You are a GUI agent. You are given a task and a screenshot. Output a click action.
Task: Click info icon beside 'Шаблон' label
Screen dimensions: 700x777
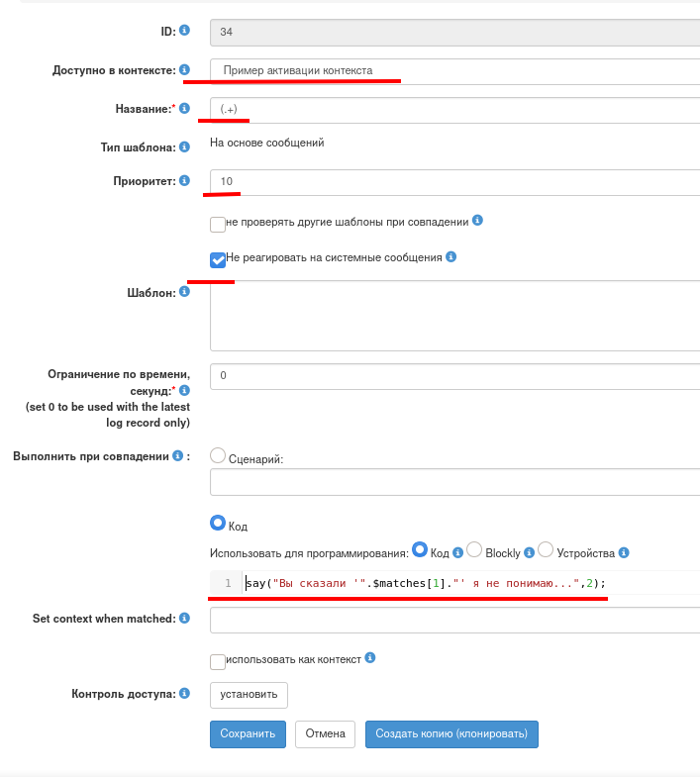click(185, 292)
